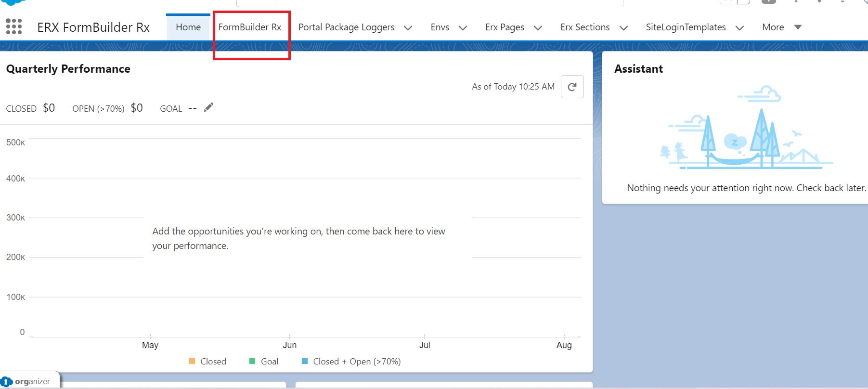Navigate to the Erx Pages tab

coord(505,27)
